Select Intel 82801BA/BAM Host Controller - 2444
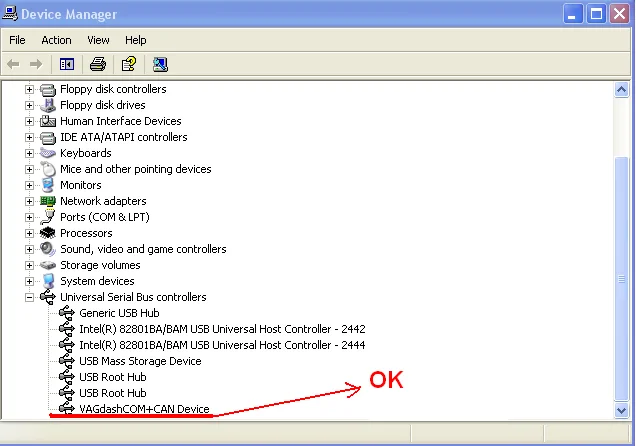This screenshot has width=636, height=446. 222,345
